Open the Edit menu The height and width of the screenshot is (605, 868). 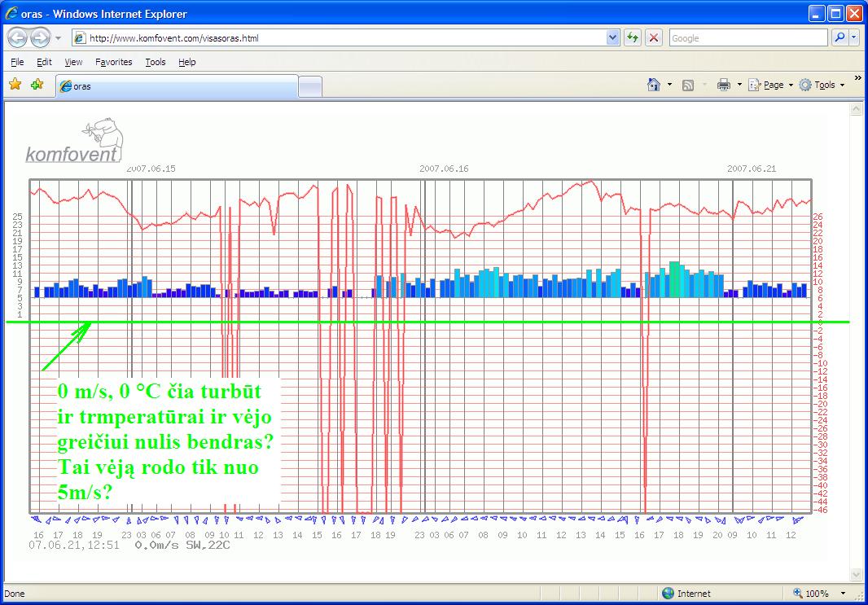click(44, 62)
